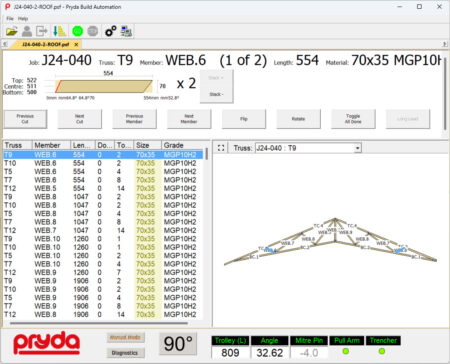Click the grey STOP toolbar button
This screenshot has width=450, height=364.
point(93,31)
